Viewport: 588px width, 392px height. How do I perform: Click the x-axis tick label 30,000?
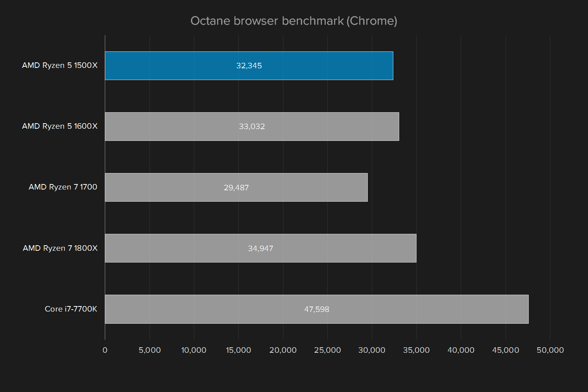coord(372,350)
